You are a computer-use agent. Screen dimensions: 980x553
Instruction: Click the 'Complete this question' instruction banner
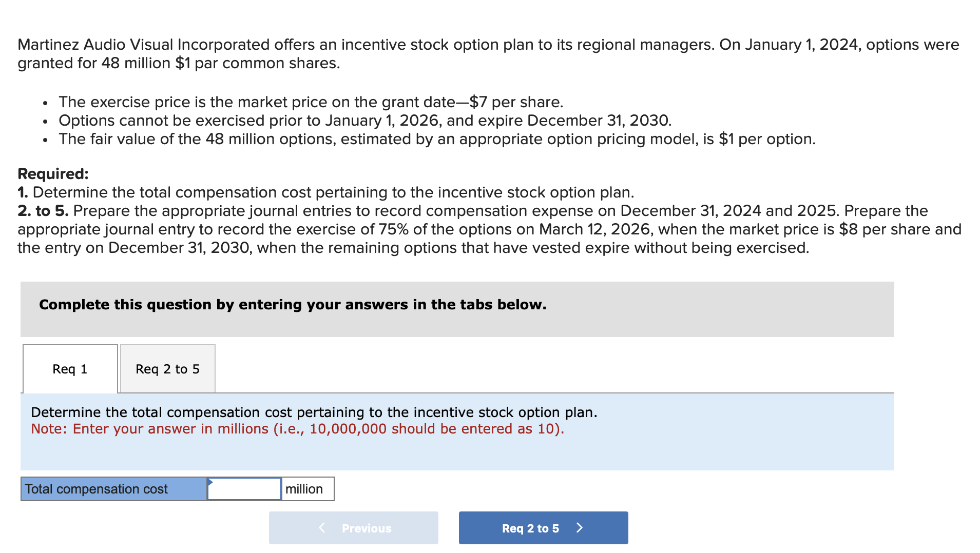(293, 305)
